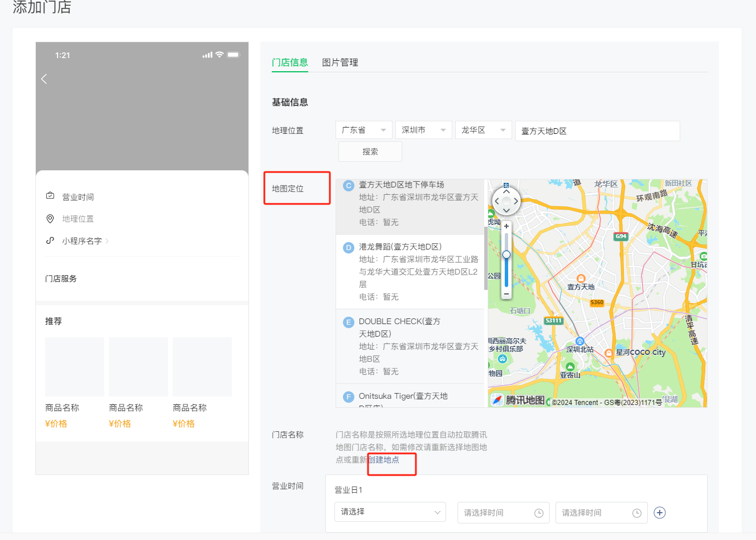Screen dimensions: 756x540
Task: Tap the back arrow in phone preview
Action: [44, 79]
